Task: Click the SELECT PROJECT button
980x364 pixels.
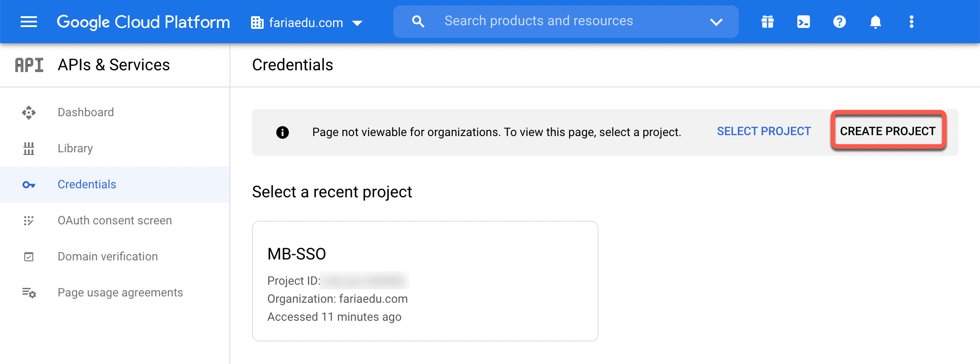Action: tap(764, 131)
